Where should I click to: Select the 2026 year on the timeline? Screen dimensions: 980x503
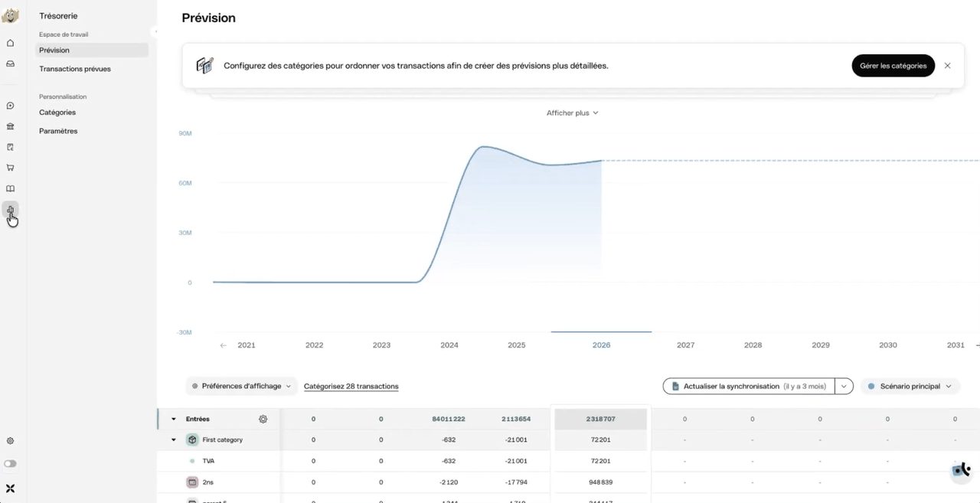(602, 345)
